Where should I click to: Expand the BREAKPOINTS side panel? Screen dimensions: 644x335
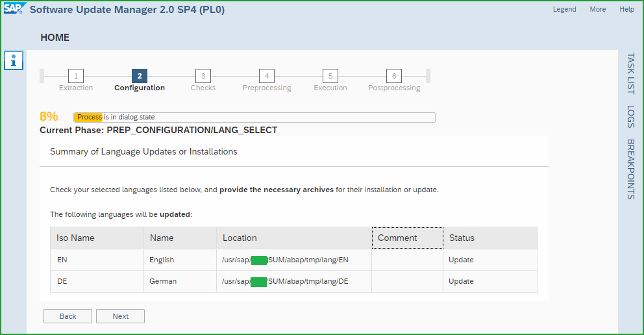[631, 169]
